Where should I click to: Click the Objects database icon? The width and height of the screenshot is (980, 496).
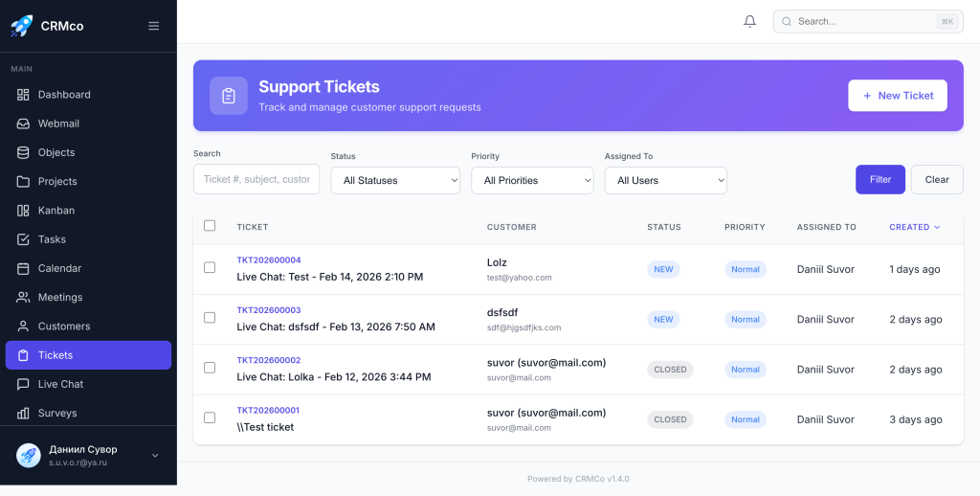23,152
